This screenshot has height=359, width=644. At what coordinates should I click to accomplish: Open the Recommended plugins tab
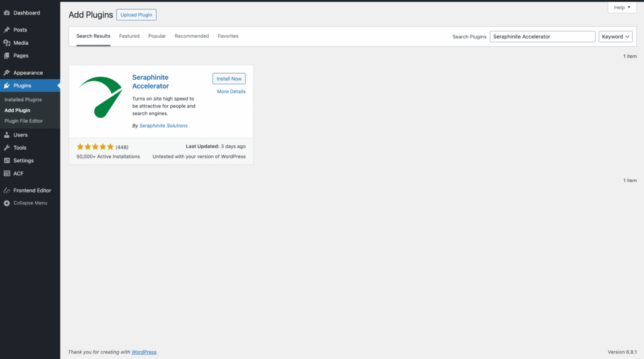click(x=192, y=36)
